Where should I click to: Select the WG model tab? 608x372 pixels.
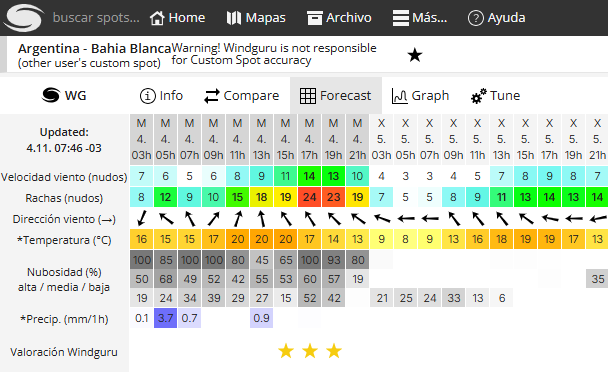[x=64, y=95]
